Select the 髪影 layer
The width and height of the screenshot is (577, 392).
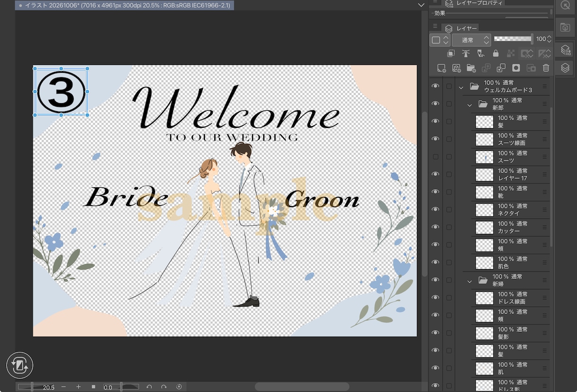[x=511, y=333]
